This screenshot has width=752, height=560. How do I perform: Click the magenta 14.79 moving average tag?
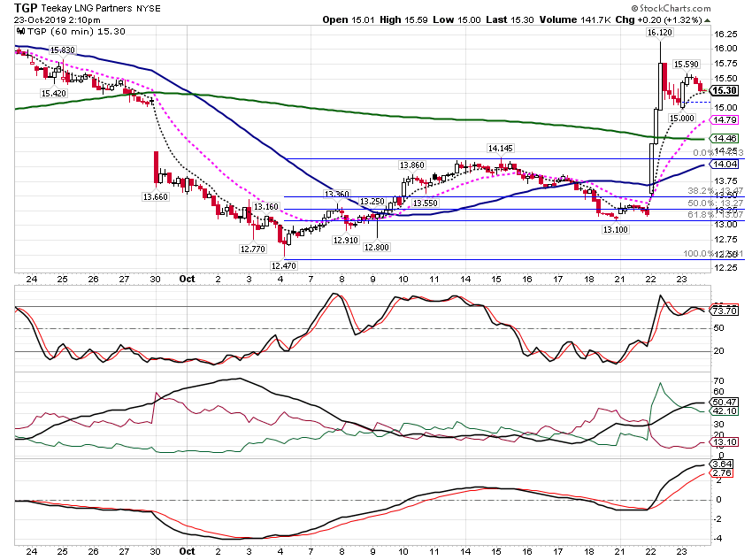click(x=725, y=119)
